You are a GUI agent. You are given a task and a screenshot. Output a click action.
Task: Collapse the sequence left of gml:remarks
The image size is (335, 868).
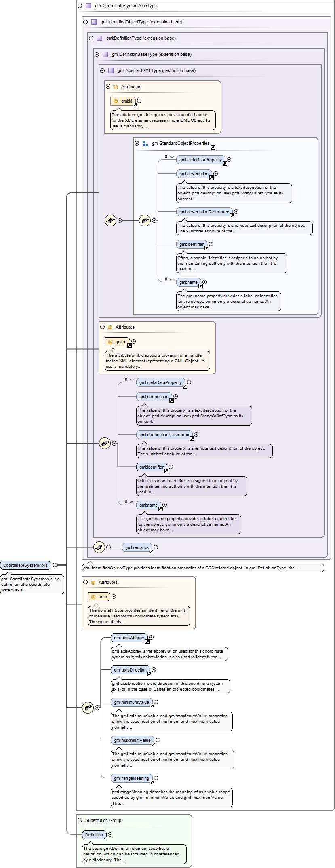click(x=108, y=547)
